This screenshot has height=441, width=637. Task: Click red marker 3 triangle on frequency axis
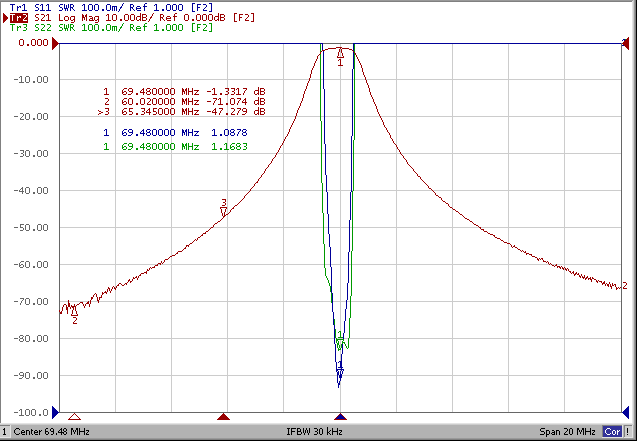[224, 417]
